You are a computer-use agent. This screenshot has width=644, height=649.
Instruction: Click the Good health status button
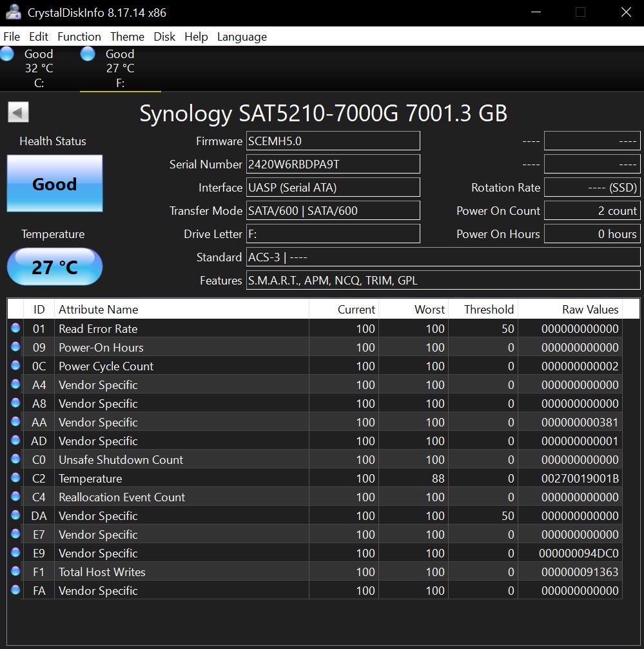55,183
